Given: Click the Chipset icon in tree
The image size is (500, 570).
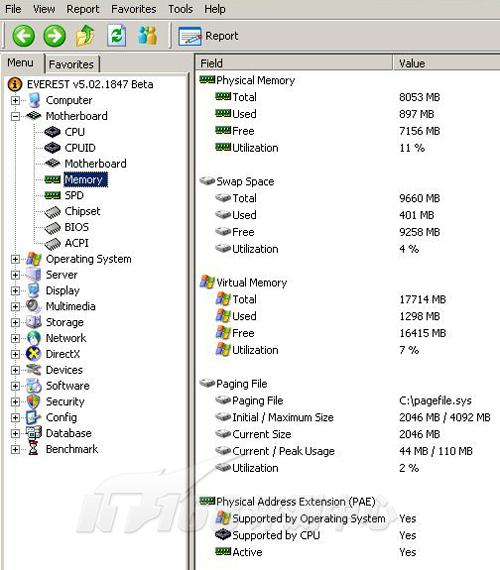Looking at the screenshot, I should 52,212.
